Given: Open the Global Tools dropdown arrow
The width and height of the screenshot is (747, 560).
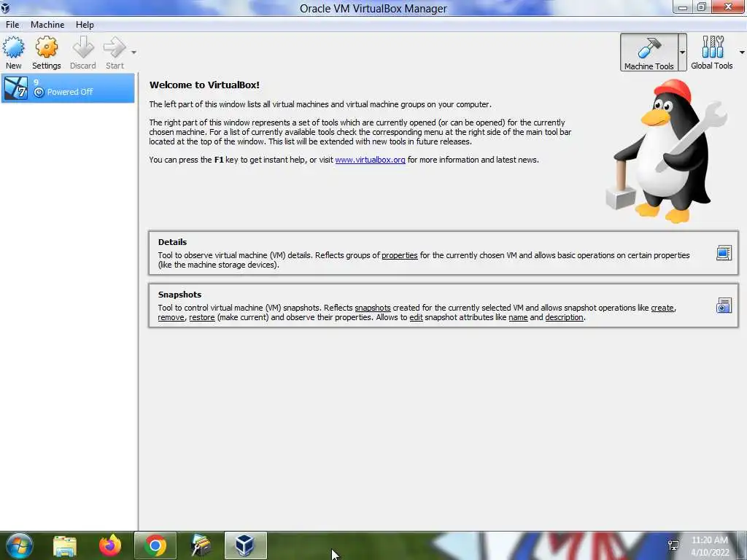Looking at the screenshot, I should (742, 52).
